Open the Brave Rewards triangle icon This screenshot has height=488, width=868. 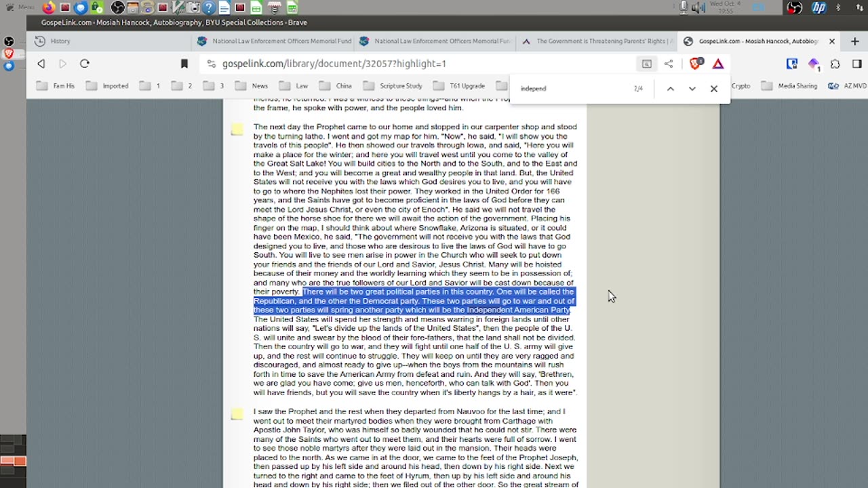[718, 64]
